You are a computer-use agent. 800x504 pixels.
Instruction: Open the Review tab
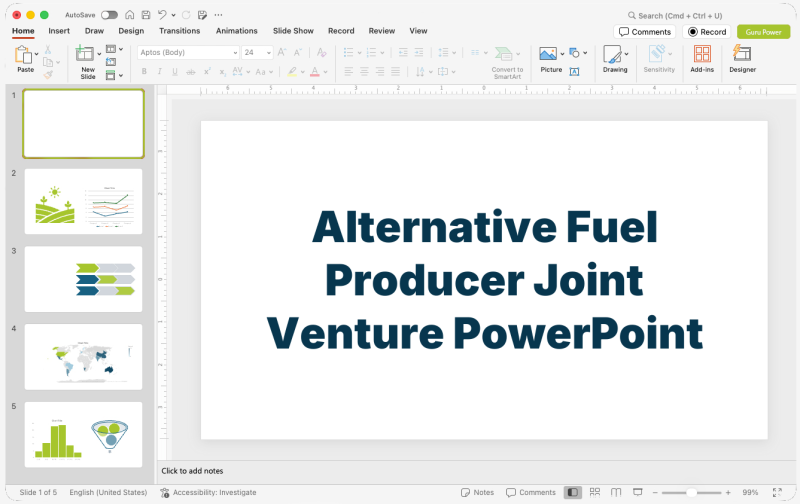(x=382, y=31)
